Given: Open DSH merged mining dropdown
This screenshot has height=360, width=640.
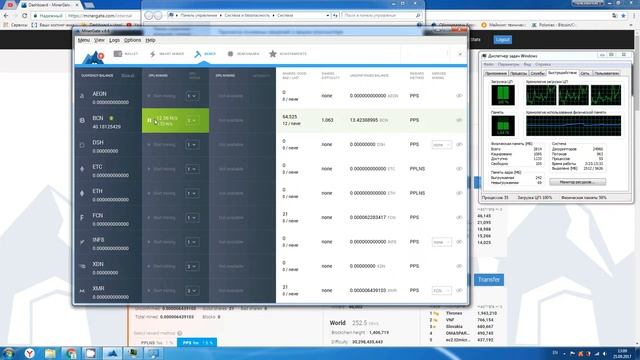Looking at the screenshot, I should [442, 144].
